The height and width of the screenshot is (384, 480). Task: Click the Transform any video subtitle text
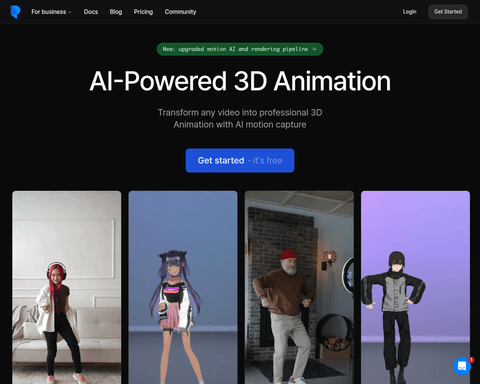click(x=240, y=118)
